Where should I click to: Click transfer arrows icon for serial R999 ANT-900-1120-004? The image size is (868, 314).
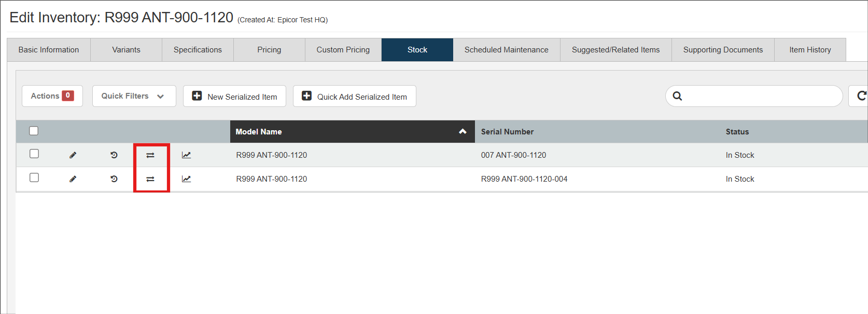(150, 179)
